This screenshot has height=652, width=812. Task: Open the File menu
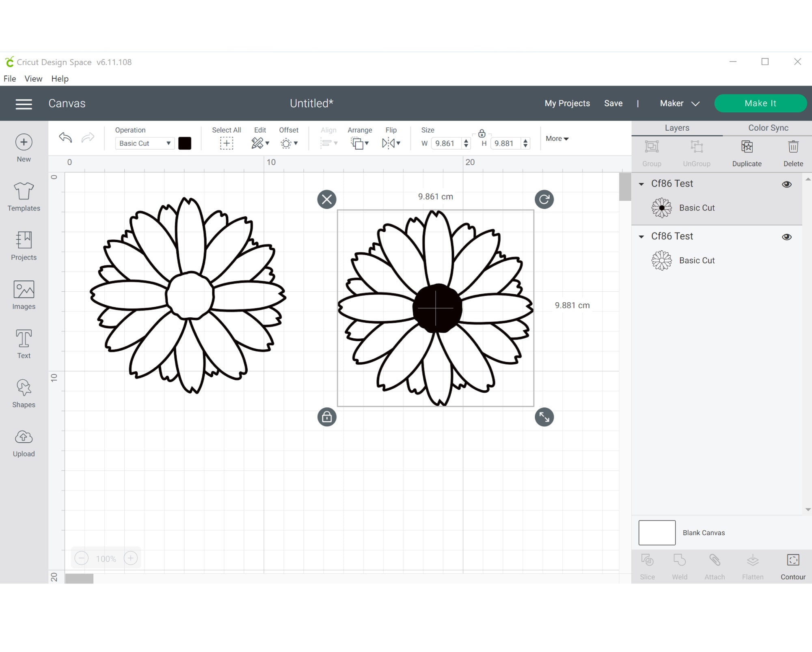(10, 79)
